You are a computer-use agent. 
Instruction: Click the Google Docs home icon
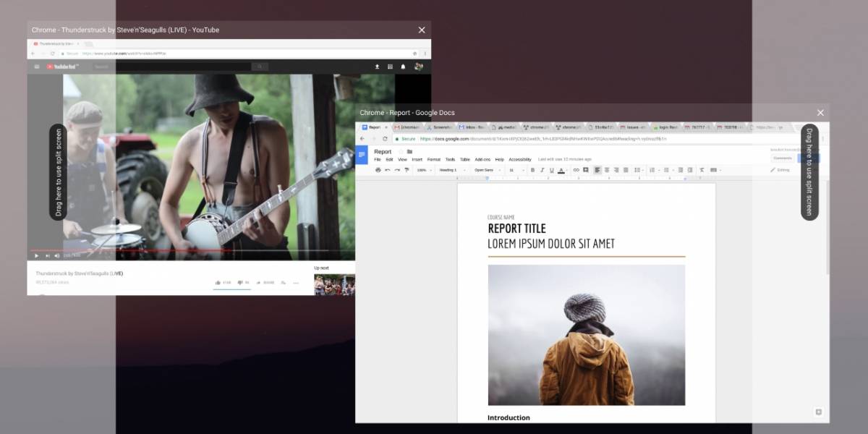(362, 155)
